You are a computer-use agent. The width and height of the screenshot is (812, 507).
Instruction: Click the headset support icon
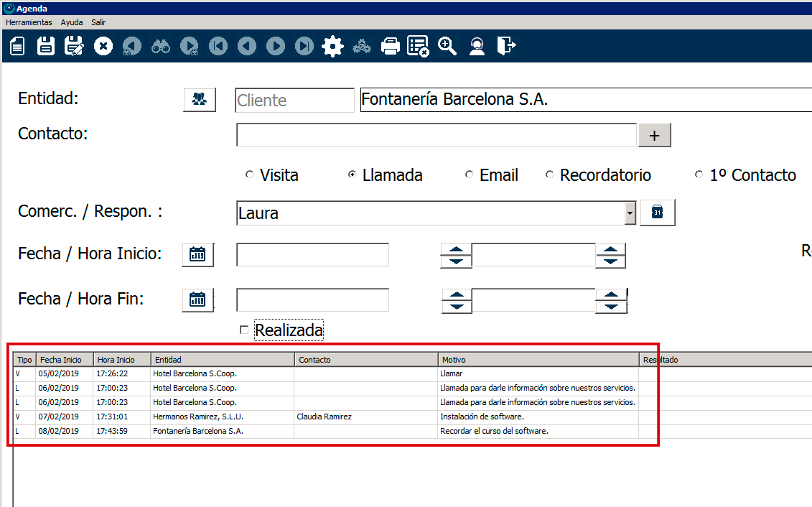[x=476, y=47]
